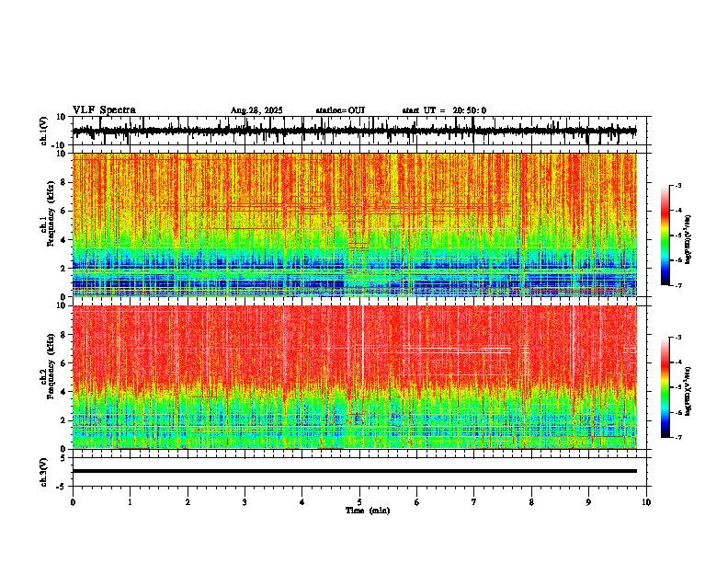Viewport: 728px width, 563px height.
Task: Click the "station=OUI" header label
Action: pyautogui.click(x=340, y=110)
